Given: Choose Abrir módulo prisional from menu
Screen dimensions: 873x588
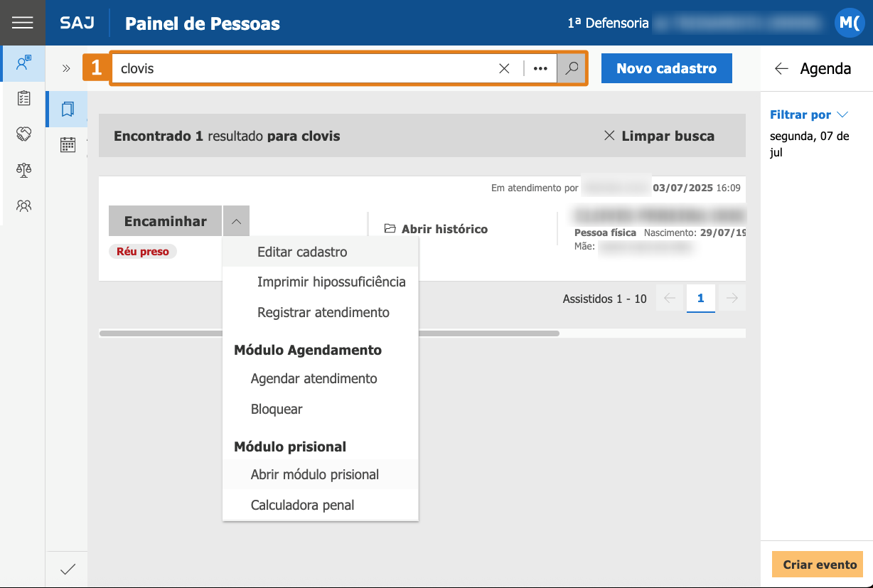Looking at the screenshot, I should pos(314,474).
